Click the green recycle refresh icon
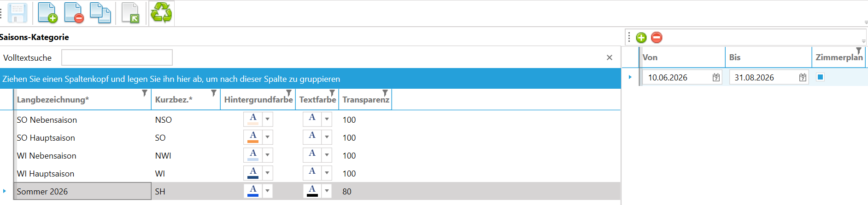The height and width of the screenshot is (205, 868). click(161, 13)
